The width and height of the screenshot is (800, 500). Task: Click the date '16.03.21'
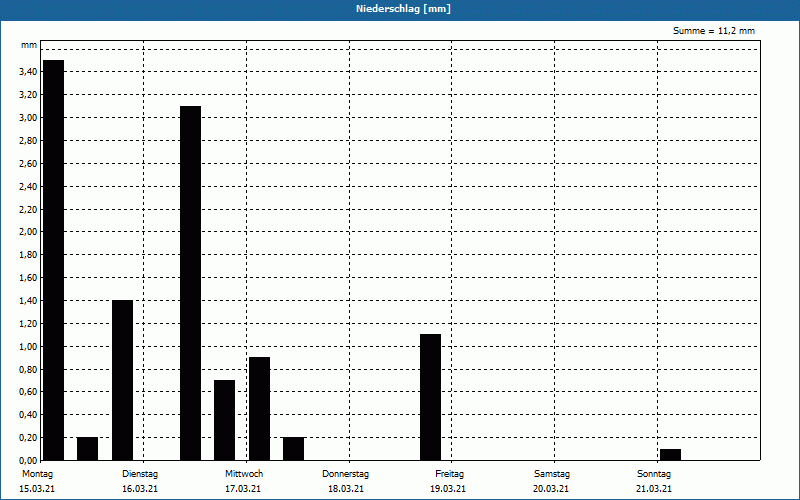(140, 489)
